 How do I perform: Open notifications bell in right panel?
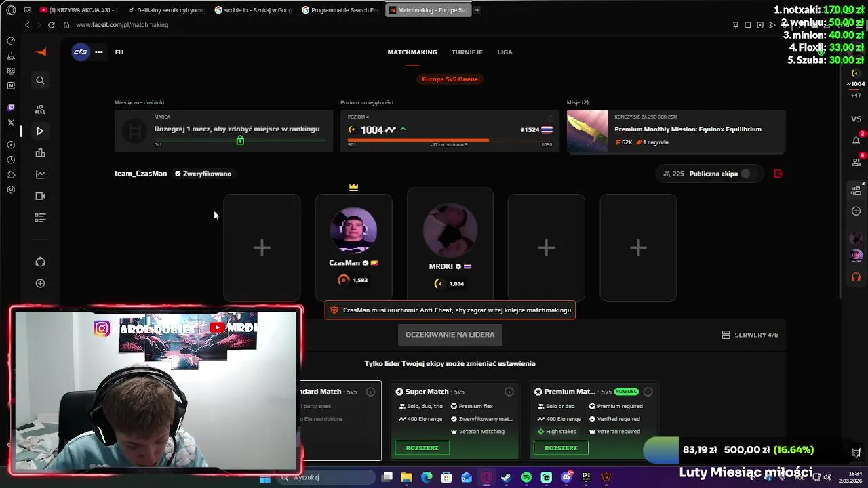(x=856, y=140)
